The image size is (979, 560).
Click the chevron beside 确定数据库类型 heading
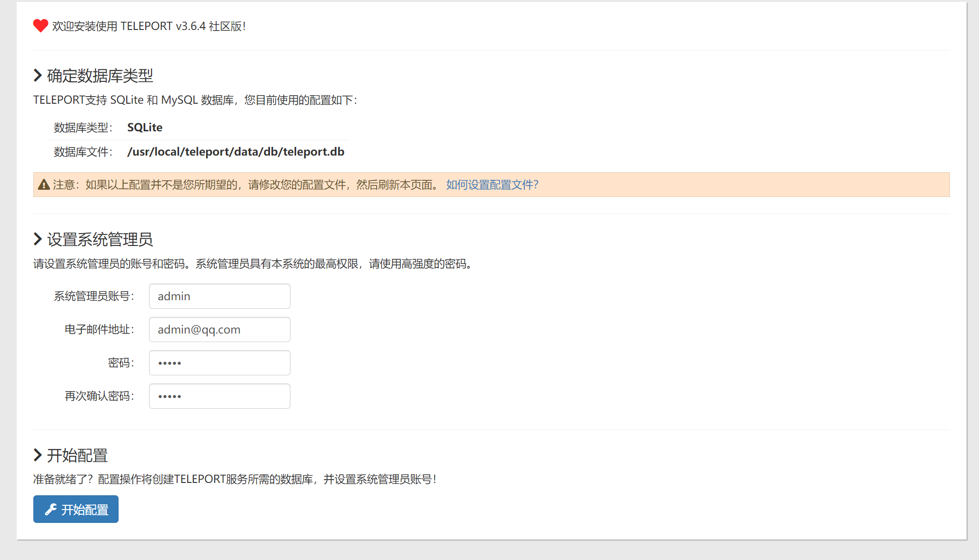[x=38, y=75]
